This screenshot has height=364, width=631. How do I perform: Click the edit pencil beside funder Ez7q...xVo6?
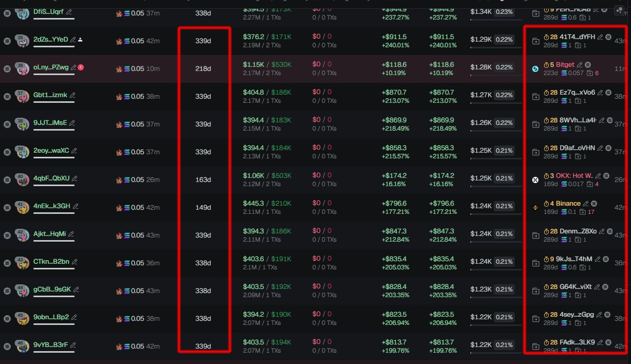point(601,93)
